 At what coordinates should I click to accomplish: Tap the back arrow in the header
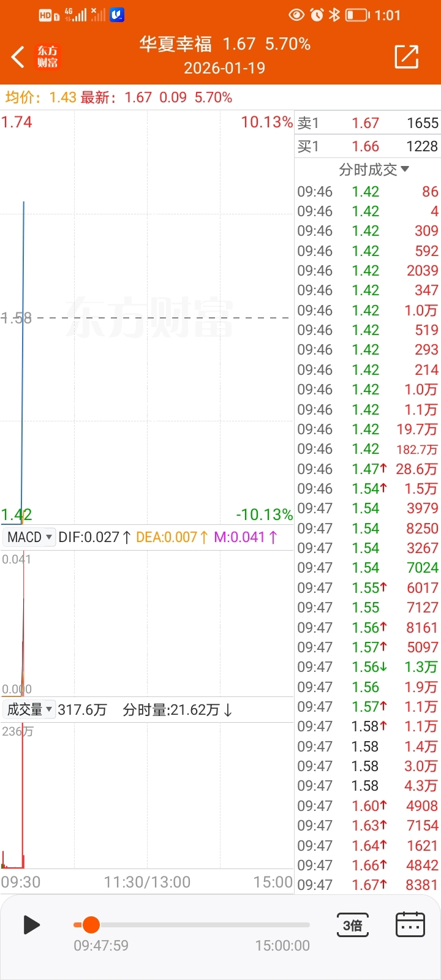[18, 57]
